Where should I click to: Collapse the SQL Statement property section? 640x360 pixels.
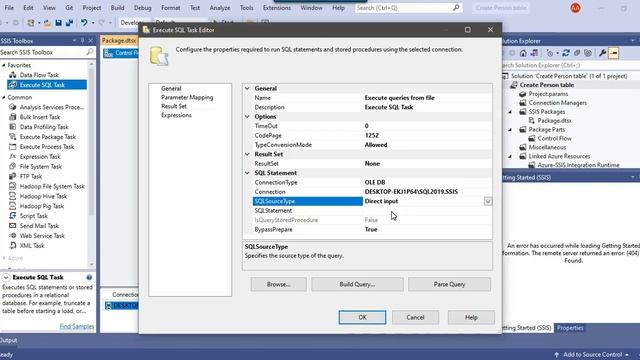point(247,173)
